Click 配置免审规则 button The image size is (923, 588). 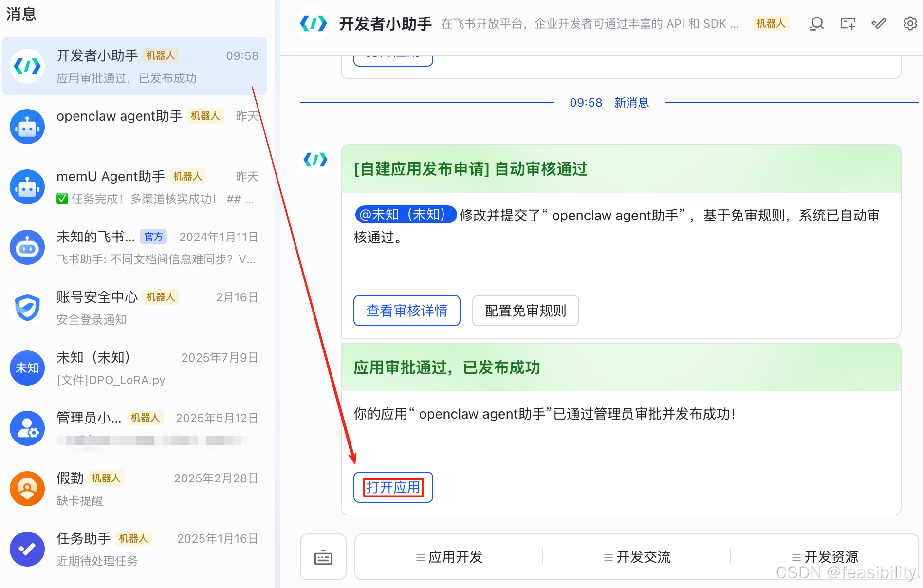point(525,311)
